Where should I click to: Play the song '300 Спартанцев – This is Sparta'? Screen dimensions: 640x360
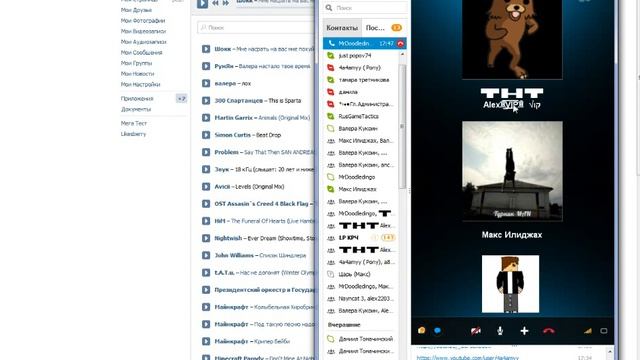tap(206, 101)
